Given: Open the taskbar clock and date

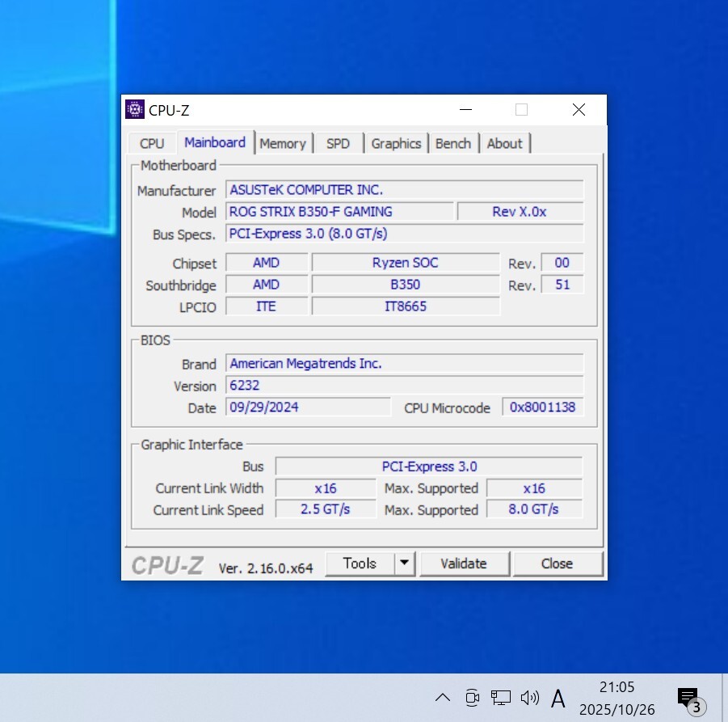Looking at the screenshot, I should (x=616, y=698).
